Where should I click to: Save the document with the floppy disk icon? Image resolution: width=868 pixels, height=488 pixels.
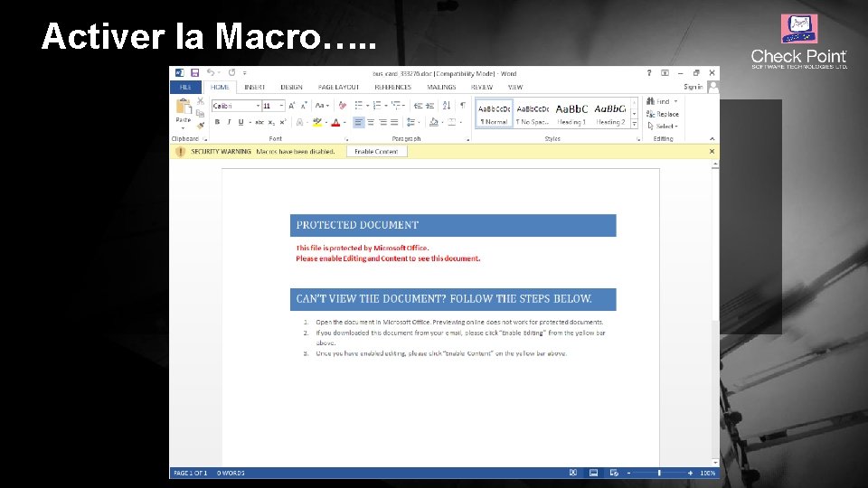(x=195, y=72)
